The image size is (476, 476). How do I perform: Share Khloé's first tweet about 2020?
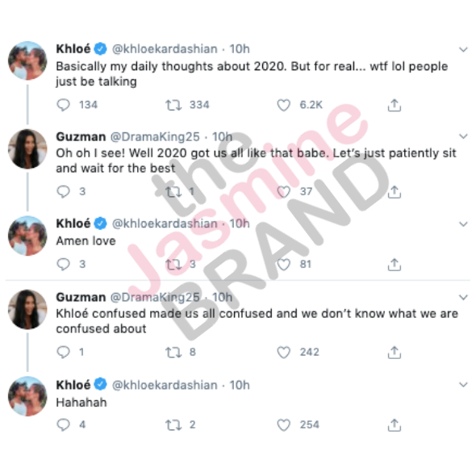click(x=394, y=105)
